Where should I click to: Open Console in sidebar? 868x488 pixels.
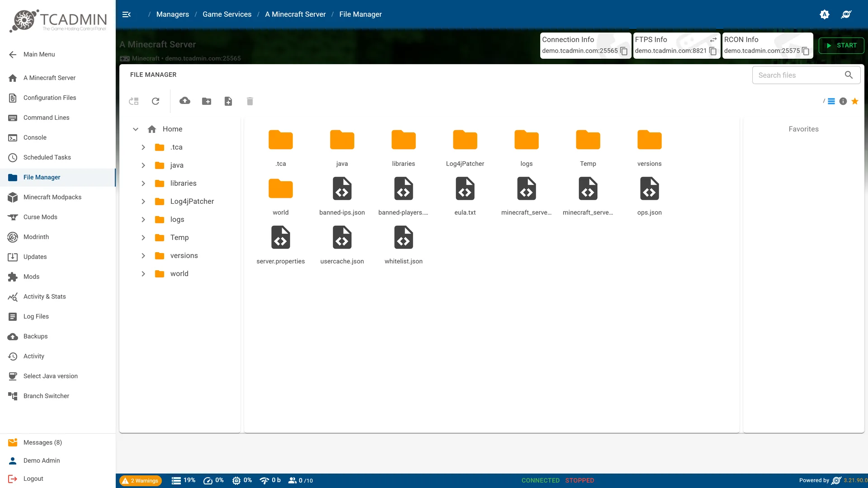58,137
